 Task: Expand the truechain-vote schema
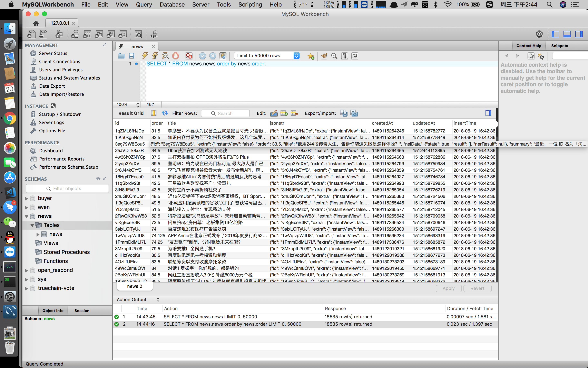[27, 288]
